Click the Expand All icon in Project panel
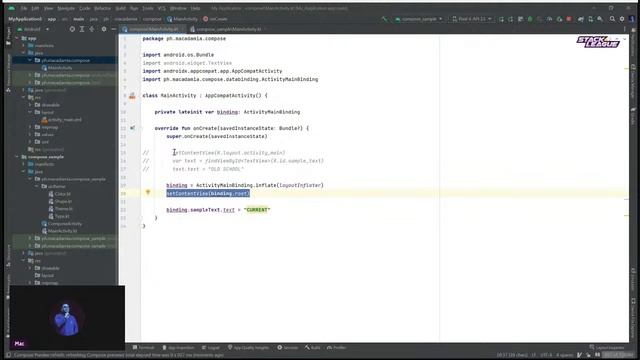 click(x=82, y=29)
